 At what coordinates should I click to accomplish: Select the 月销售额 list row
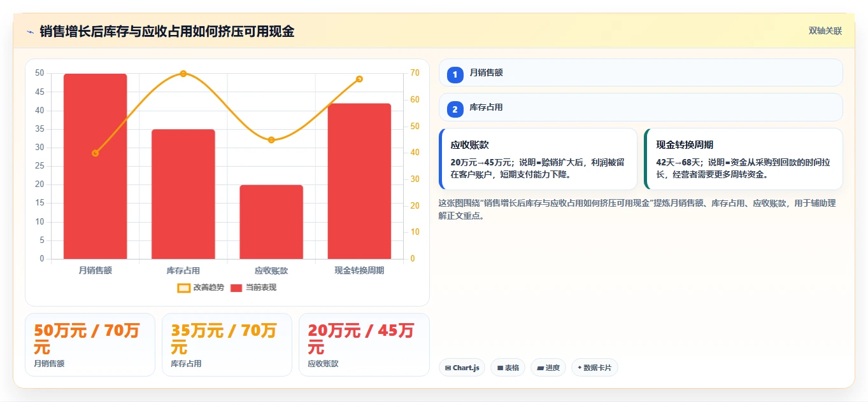pos(641,73)
